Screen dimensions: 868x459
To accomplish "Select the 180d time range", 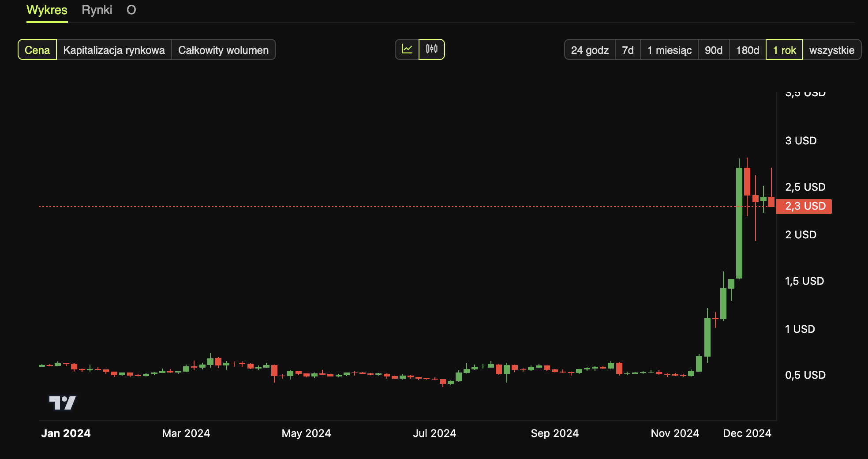I will pyautogui.click(x=747, y=50).
